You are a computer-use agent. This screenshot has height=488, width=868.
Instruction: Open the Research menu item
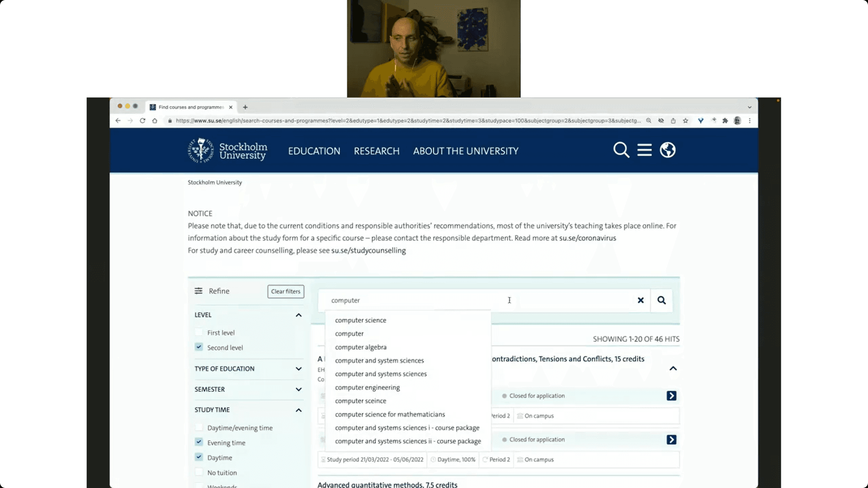pos(377,151)
